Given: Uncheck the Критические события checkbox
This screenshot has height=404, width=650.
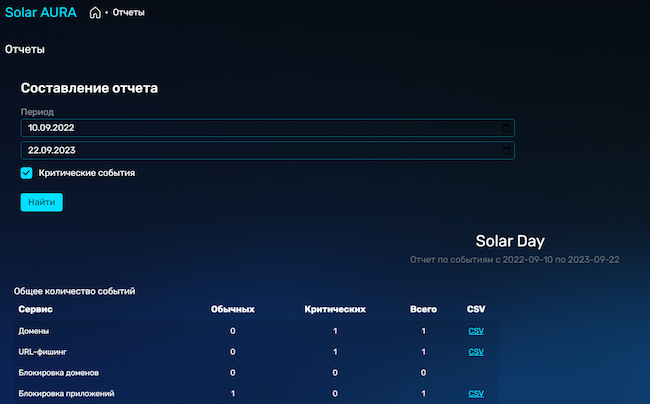Looking at the screenshot, I should (x=27, y=173).
